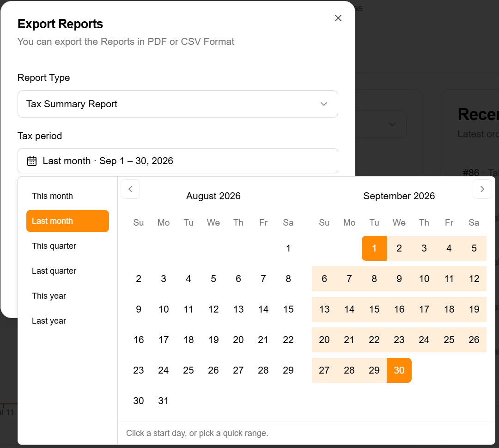
Task: Select August 7 in the calendar
Action: [263, 279]
